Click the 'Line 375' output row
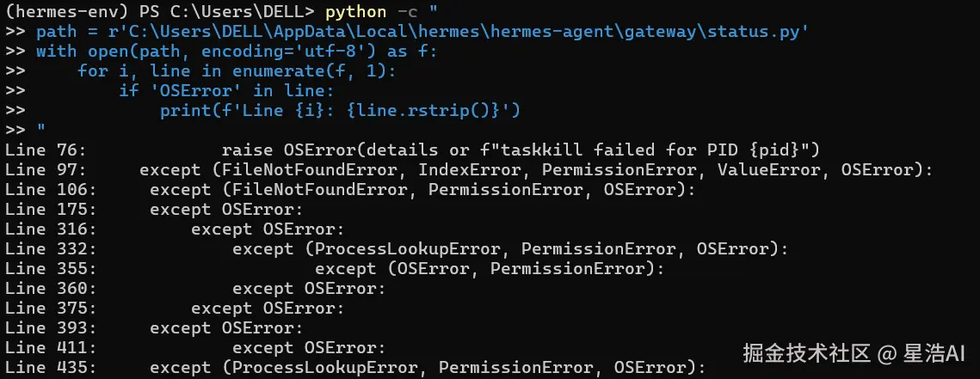This screenshot has width=980, height=379. (x=267, y=308)
